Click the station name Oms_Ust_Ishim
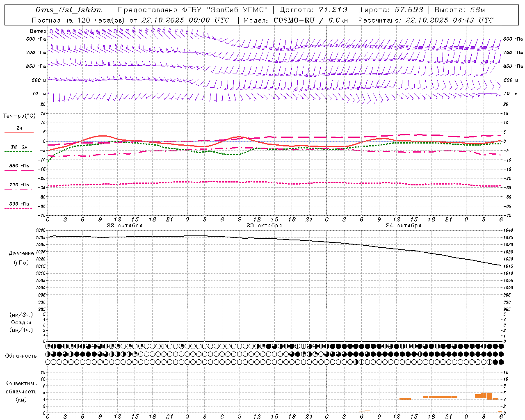This screenshot has height=420, width=525. click(x=68, y=10)
